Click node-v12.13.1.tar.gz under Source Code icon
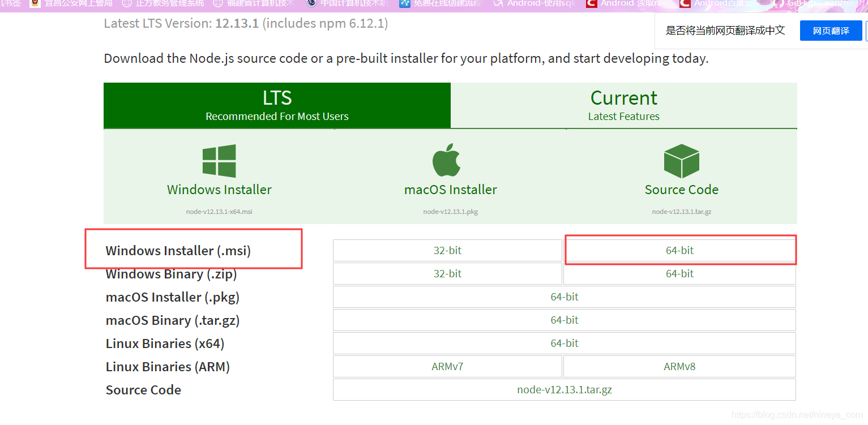 (682, 212)
